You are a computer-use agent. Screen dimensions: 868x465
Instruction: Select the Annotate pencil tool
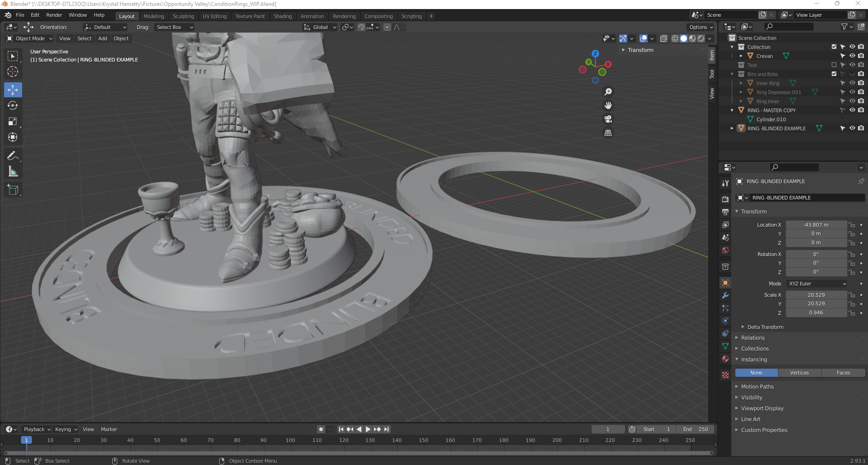pyautogui.click(x=13, y=156)
